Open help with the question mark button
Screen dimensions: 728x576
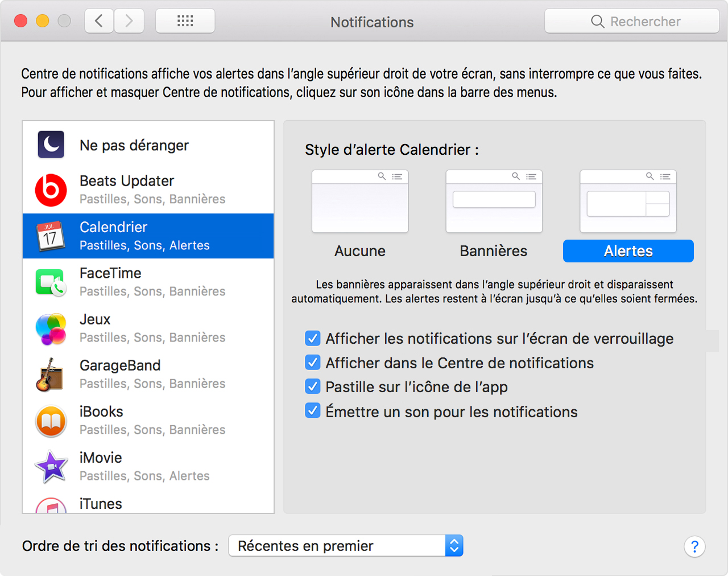point(694,547)
